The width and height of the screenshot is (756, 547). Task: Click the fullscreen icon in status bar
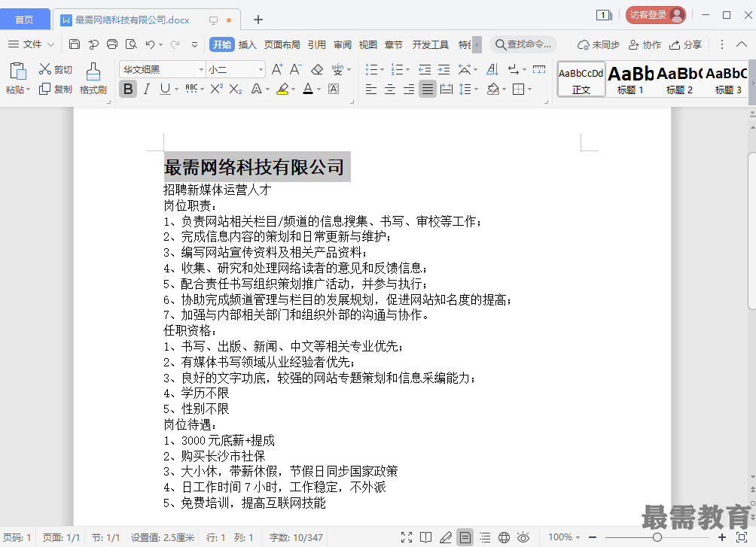tap(407, 537)
